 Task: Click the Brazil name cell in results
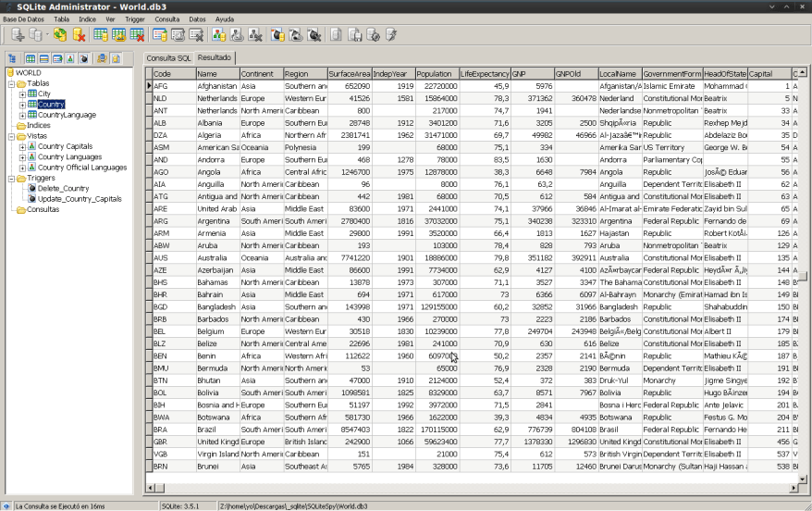(209, 430)
